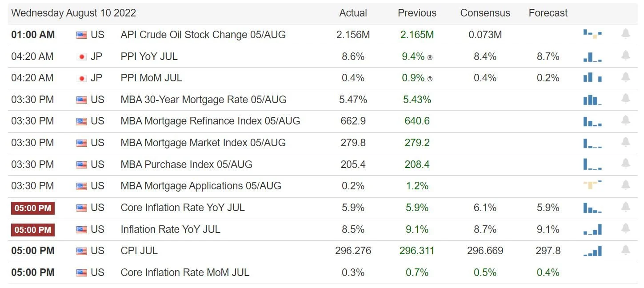The width and height of the screenshot is (644, 288).
Task: Click the Japan flag on PPI MoM row
Action: 82,78
